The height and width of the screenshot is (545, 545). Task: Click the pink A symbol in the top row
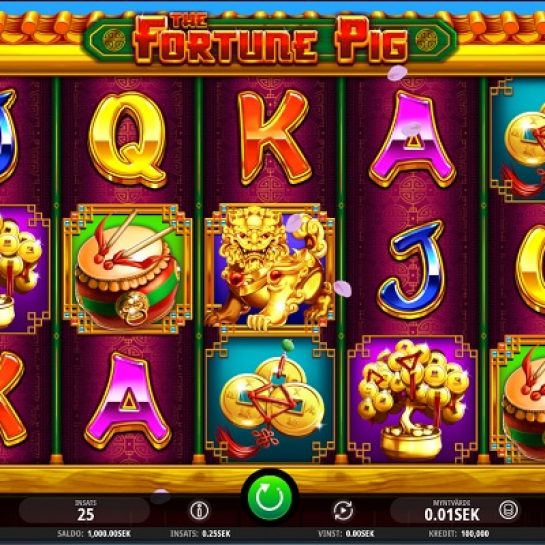[x=412, y=139]
